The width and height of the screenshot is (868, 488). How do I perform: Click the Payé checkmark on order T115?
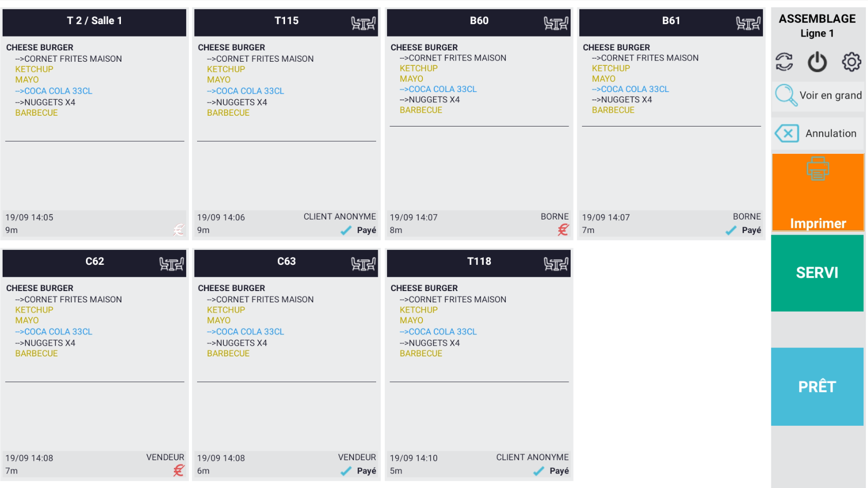(x=346, y=230)
